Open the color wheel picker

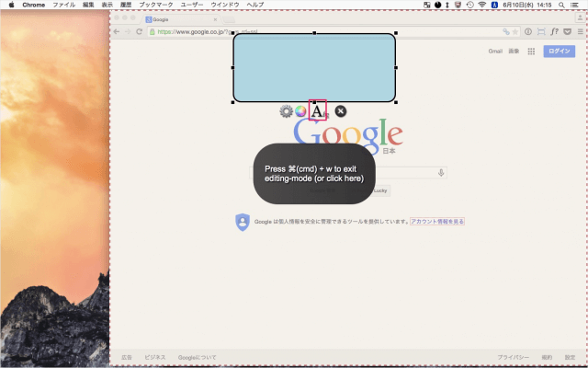[300, 111]
